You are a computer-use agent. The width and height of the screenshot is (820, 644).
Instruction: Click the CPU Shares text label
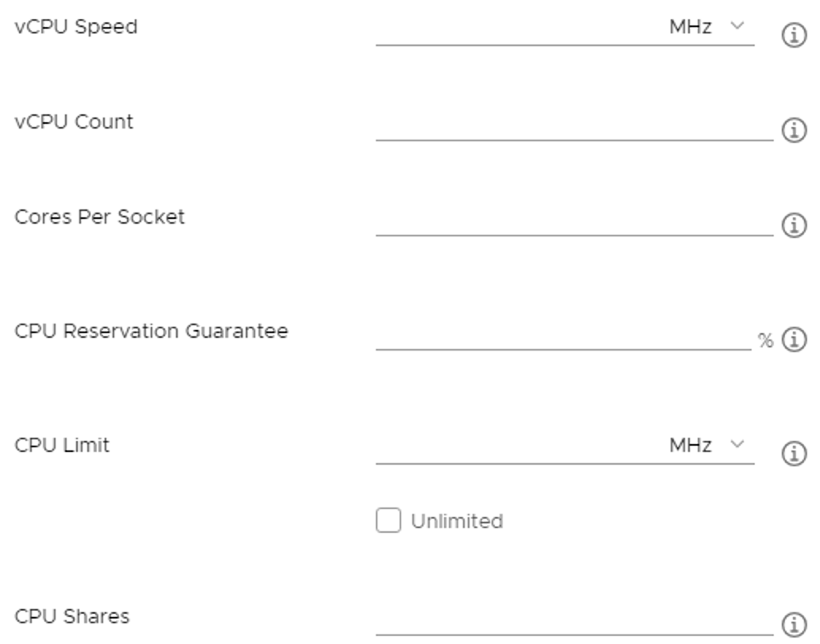[72, 616]
